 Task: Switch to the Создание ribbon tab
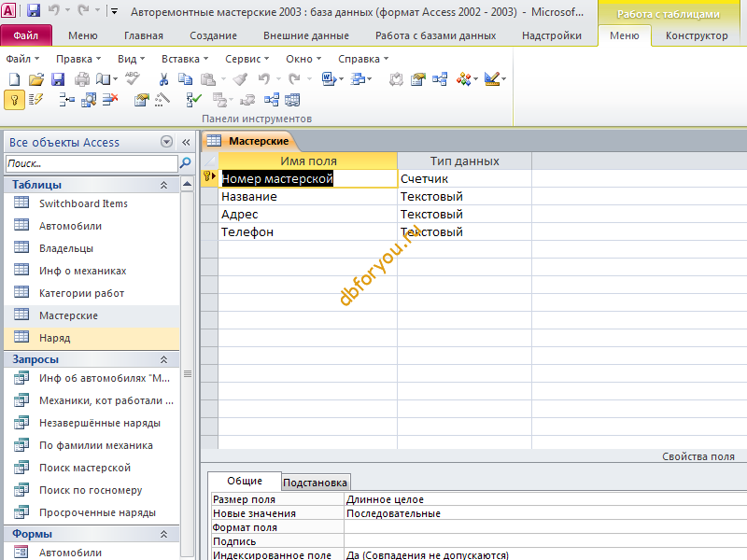point(213,35)
